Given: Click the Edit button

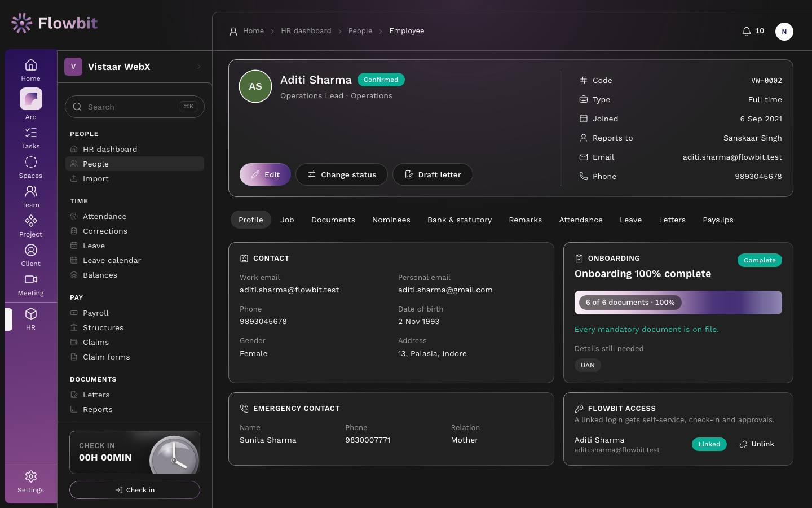Looking at the screenshot, I should tap(265, 174).
